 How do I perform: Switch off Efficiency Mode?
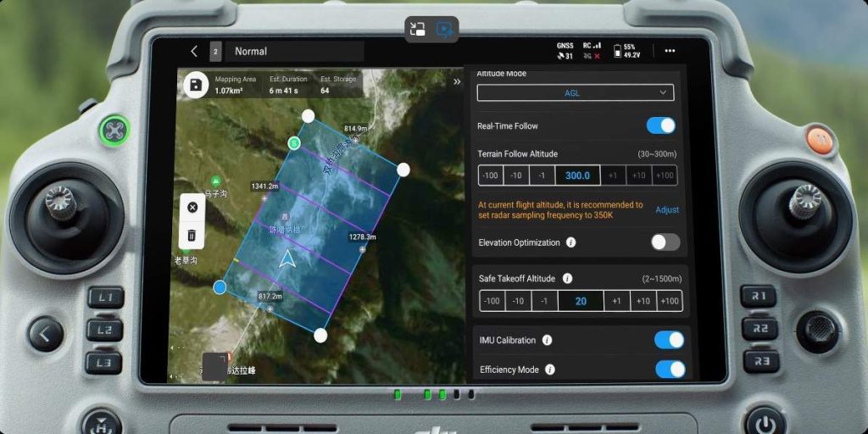[669, 369]
